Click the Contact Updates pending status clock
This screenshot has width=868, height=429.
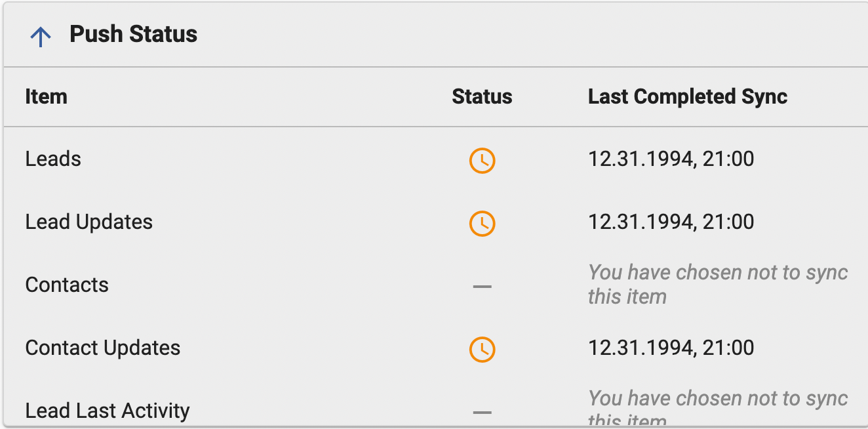(482, 350)
